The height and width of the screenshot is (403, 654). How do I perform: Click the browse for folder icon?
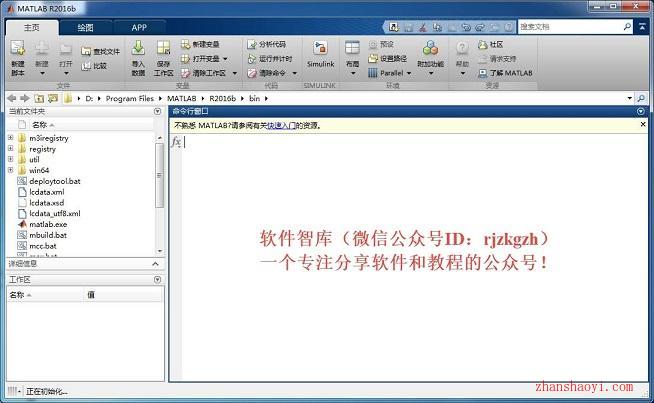(x=53, y=98)
